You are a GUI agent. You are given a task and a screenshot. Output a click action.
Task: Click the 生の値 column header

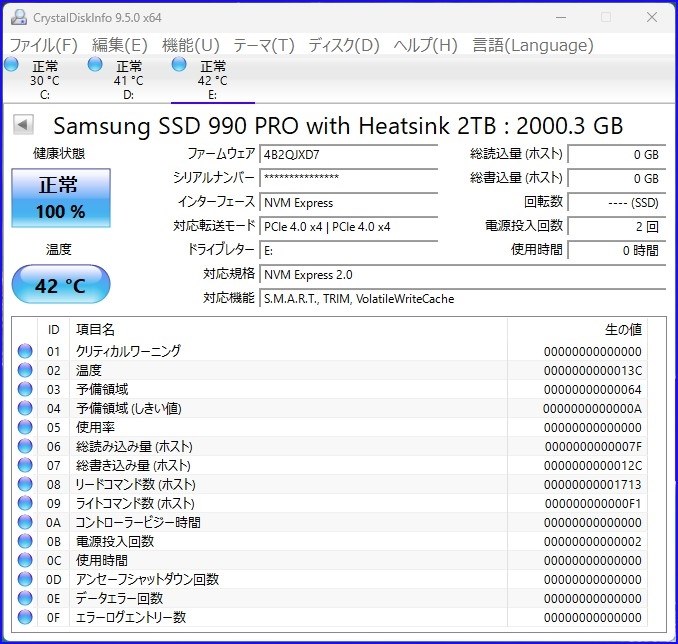[x=577, y=330]
